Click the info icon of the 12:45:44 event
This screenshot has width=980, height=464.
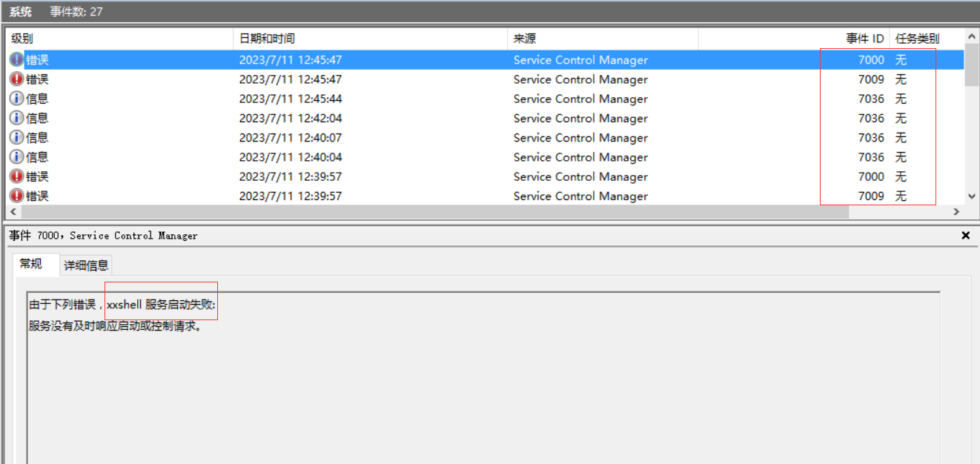(16, 99)
